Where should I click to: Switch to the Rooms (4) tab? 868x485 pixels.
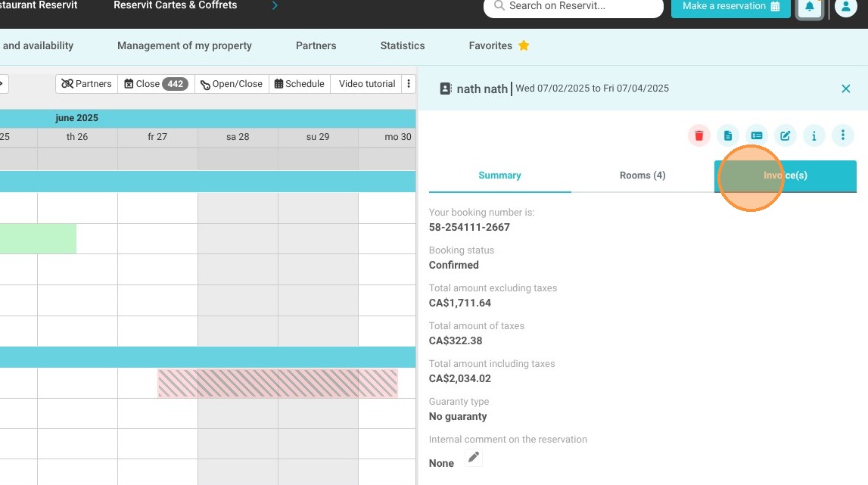coord(642,176)
